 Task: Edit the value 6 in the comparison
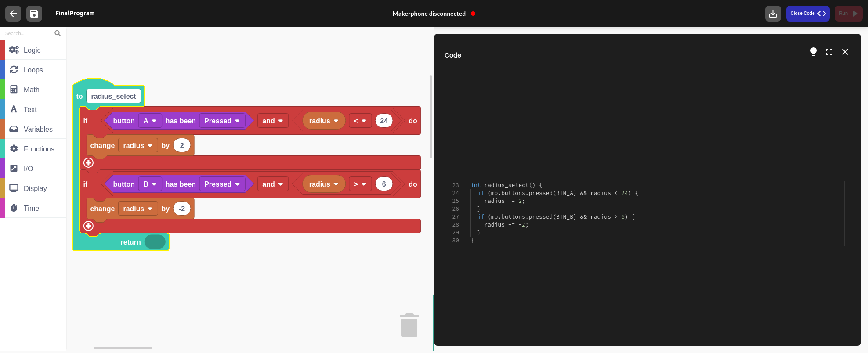tap(384, 184)
